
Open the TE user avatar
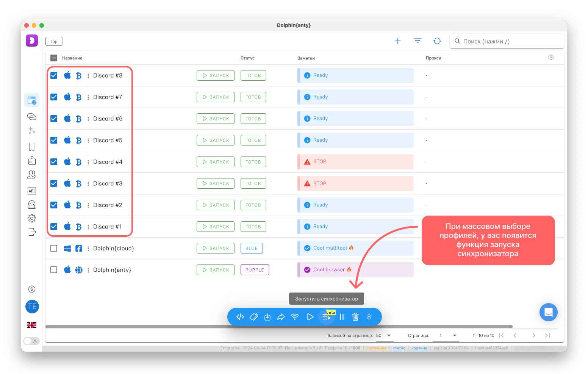pos(32,307)
